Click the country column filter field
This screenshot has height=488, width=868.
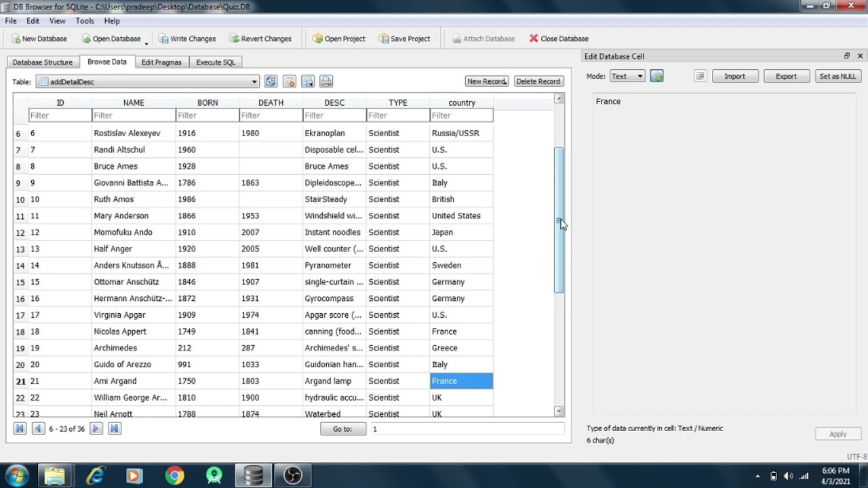[462, 115]
